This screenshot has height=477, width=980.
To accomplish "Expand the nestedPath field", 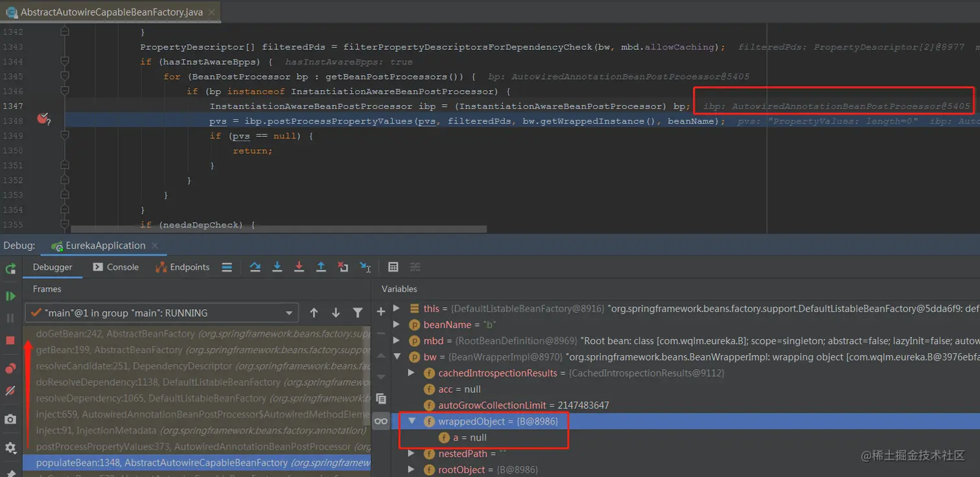I will pos(411,454).
